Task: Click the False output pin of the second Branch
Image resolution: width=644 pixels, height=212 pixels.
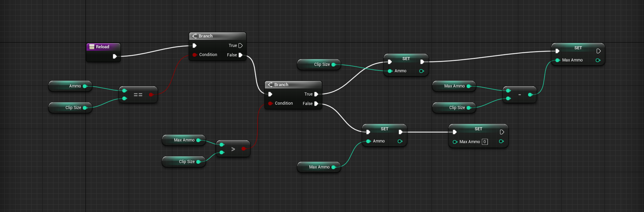Action: click(316, 104)
